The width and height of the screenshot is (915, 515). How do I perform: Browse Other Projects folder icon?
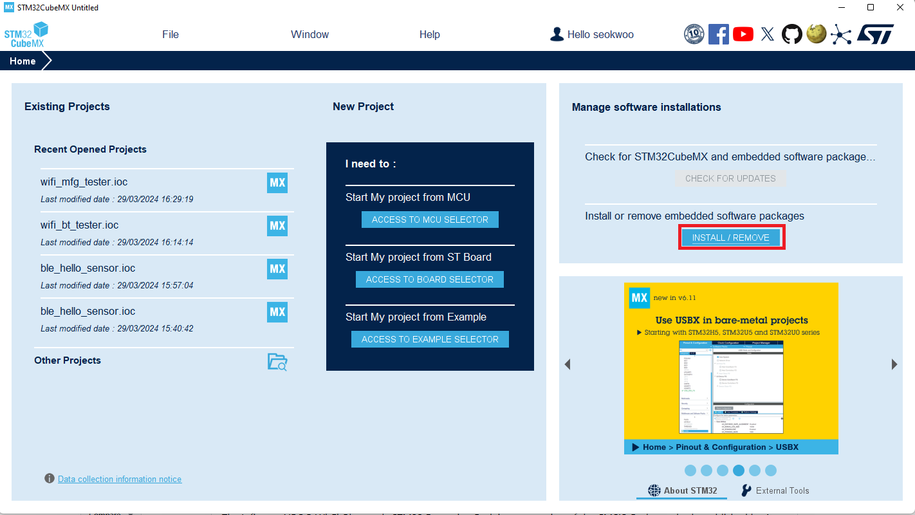click(x=277, y=362)
